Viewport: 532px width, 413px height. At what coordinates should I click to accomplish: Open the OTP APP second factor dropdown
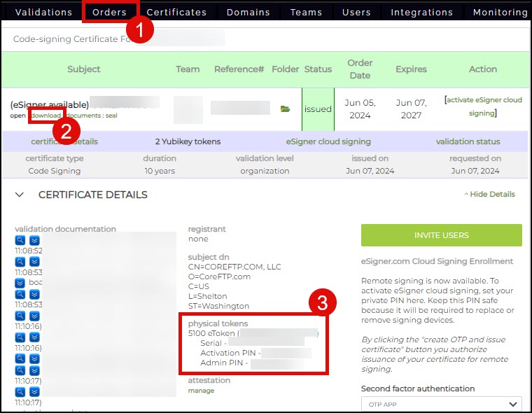[x=441, y=404]
